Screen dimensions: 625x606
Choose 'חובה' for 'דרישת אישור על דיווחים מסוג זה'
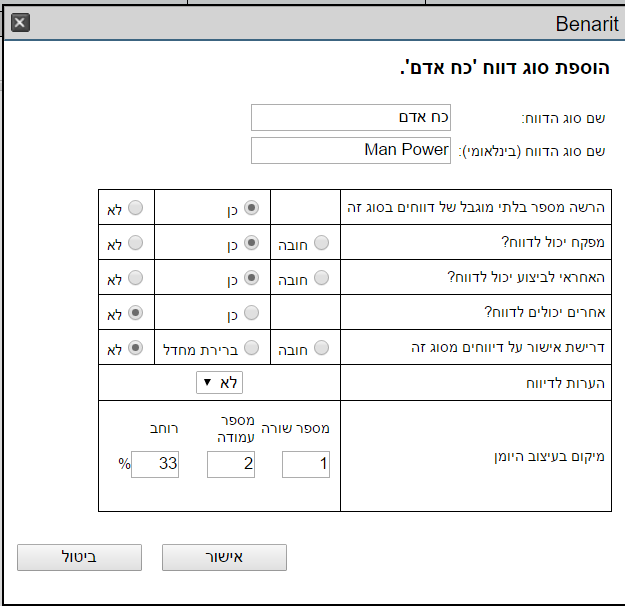point(321,348)
